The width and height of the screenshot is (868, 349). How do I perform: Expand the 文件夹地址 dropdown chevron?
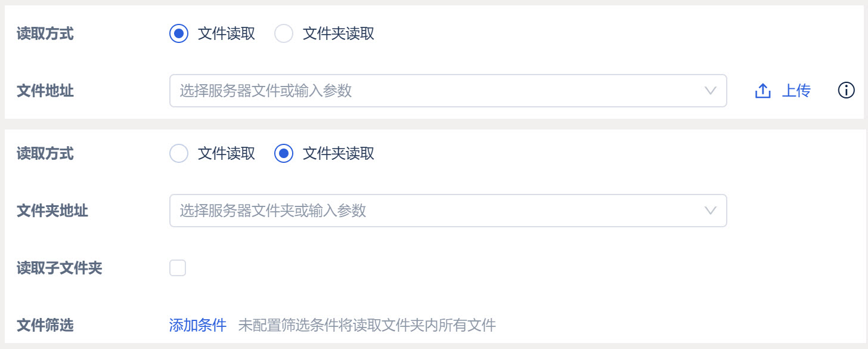pos(710,211)
